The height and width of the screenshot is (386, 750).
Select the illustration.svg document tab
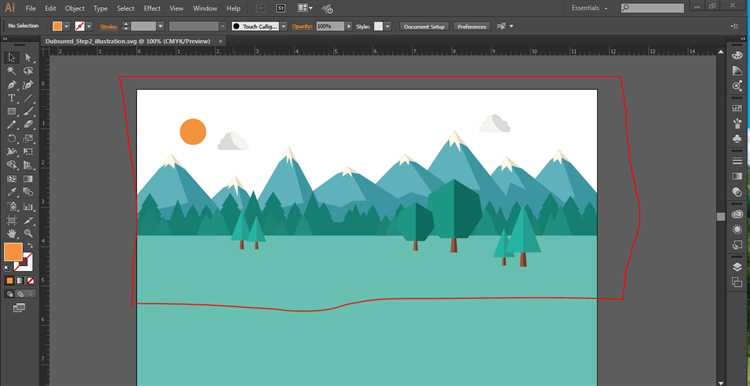(127, 42)
